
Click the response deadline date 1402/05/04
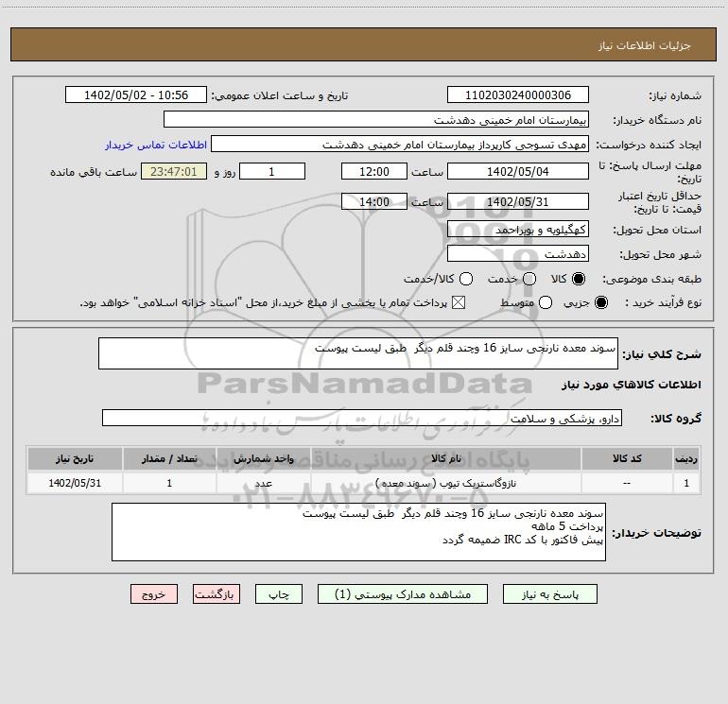click(518, 171)
